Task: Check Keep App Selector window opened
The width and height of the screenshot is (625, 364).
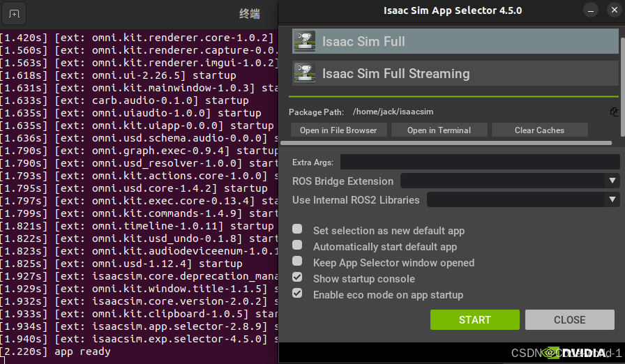Action: (297, 261)
